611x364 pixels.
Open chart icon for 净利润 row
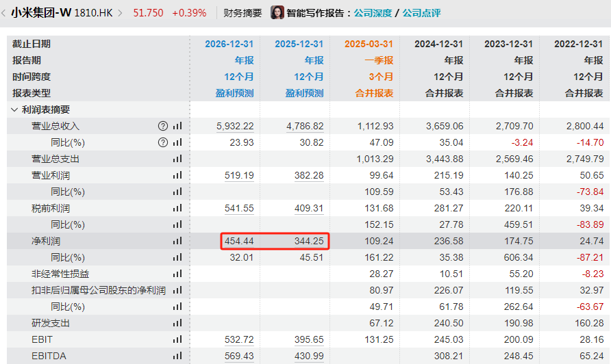(177, 241)
